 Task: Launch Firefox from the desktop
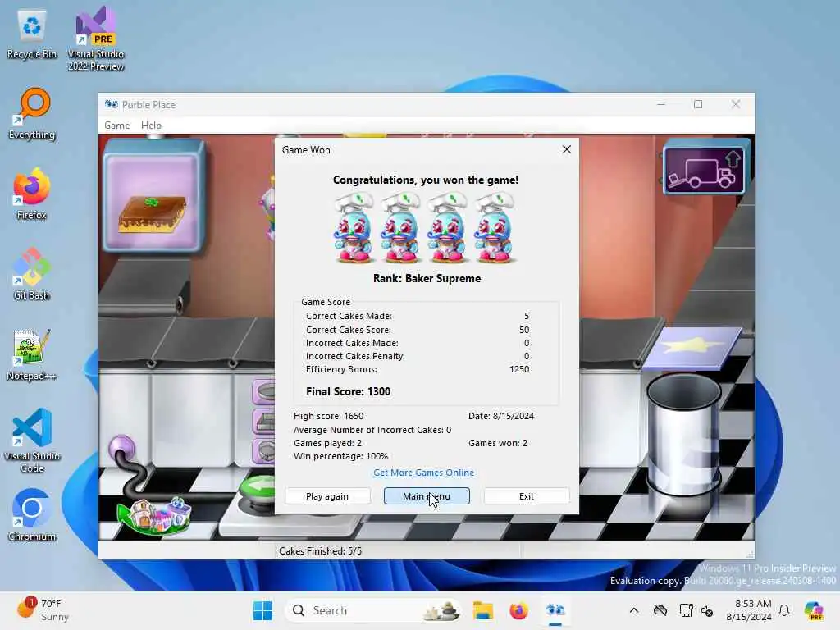pos(32,194)
